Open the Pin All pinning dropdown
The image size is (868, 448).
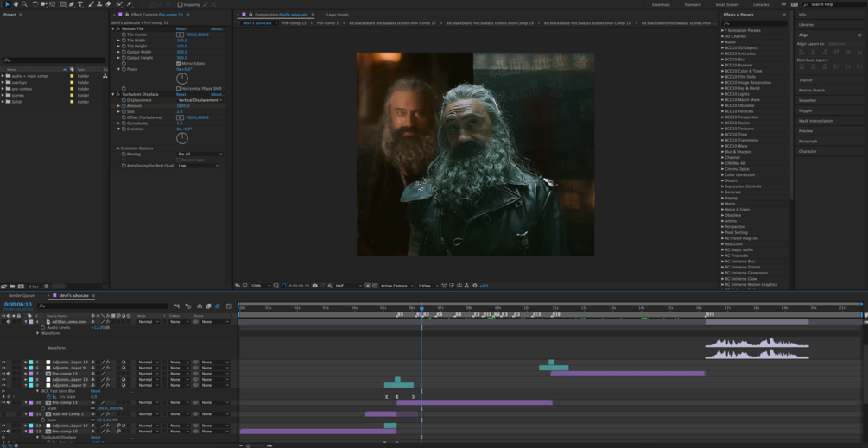200,155
